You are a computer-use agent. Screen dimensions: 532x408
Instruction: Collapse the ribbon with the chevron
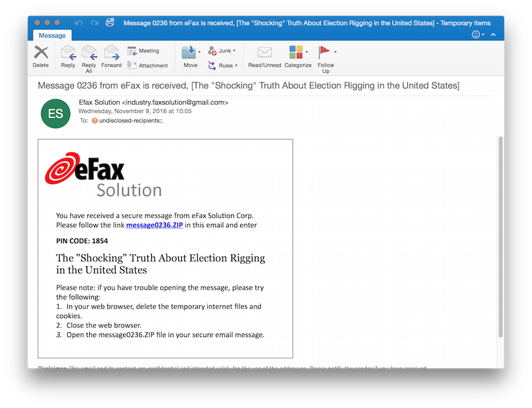(x=493, y=35)
